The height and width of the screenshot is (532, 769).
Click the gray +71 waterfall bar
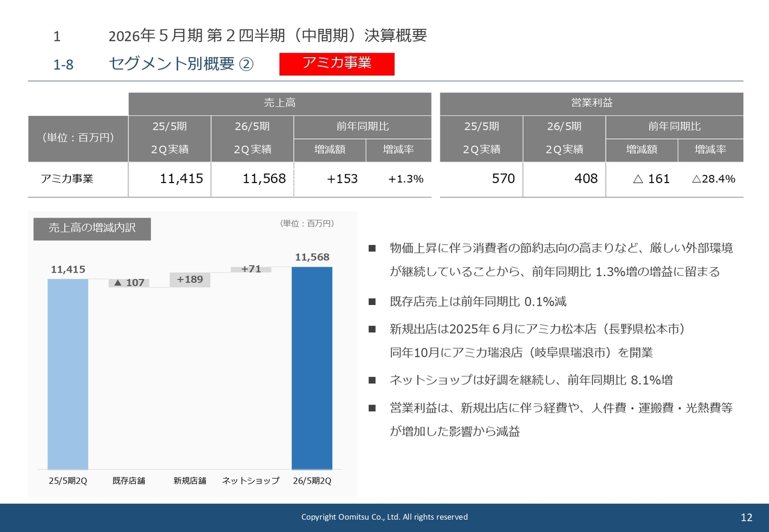click(251, 270)
